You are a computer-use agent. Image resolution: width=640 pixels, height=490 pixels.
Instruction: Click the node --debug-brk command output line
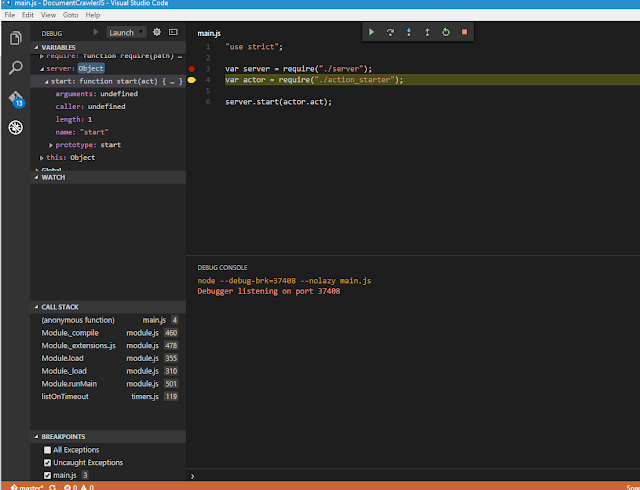pos(284,281)
